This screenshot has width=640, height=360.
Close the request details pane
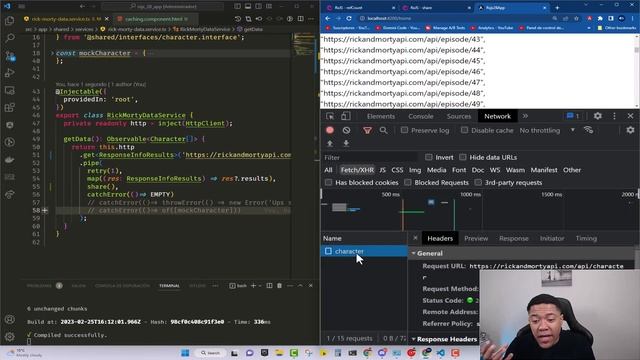(x=415, y=238)
